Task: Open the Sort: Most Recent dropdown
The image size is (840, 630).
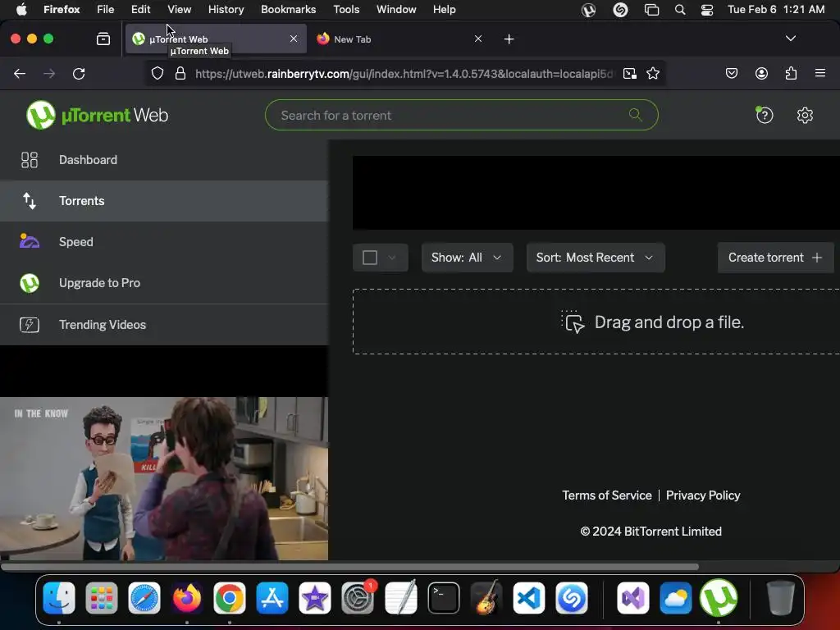Action: (596, 258)
